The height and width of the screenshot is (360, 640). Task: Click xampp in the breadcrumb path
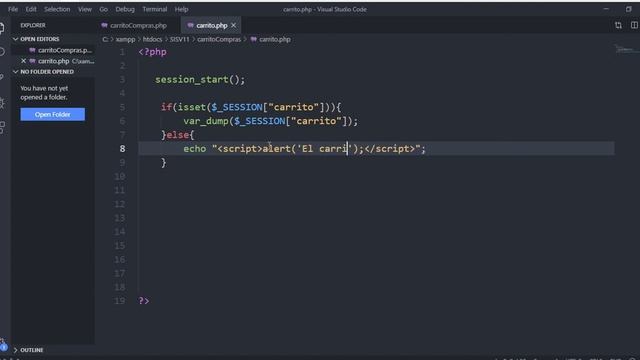pos(125,40)
